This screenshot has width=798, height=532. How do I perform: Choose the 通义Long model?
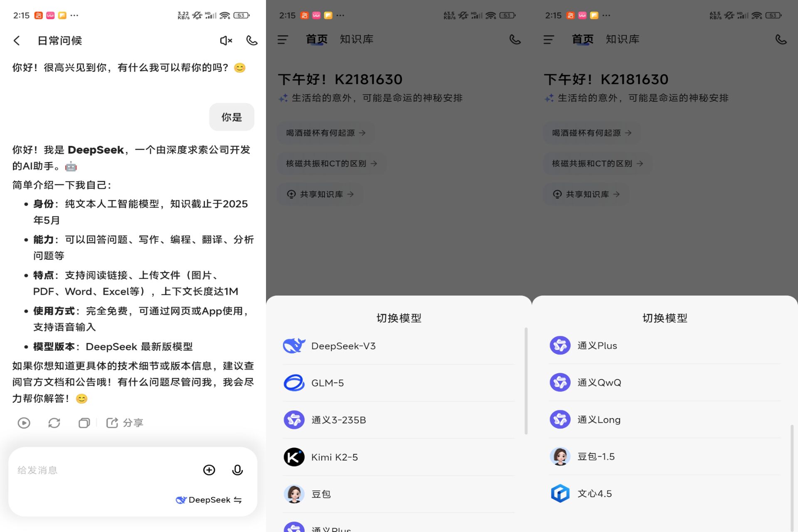tap(665, 419)
